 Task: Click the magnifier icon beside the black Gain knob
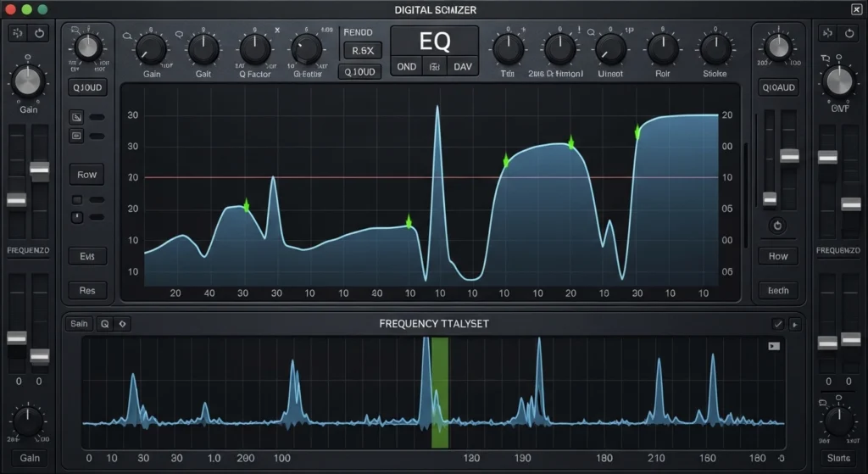pyautogui.click(x=127, y=36)
